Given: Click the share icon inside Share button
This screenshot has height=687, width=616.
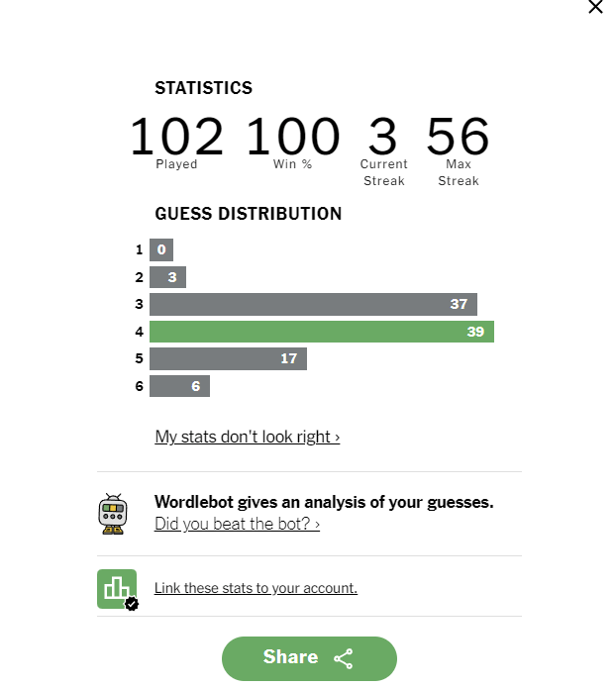Looking at the screenshot, I should pos(344,658).
